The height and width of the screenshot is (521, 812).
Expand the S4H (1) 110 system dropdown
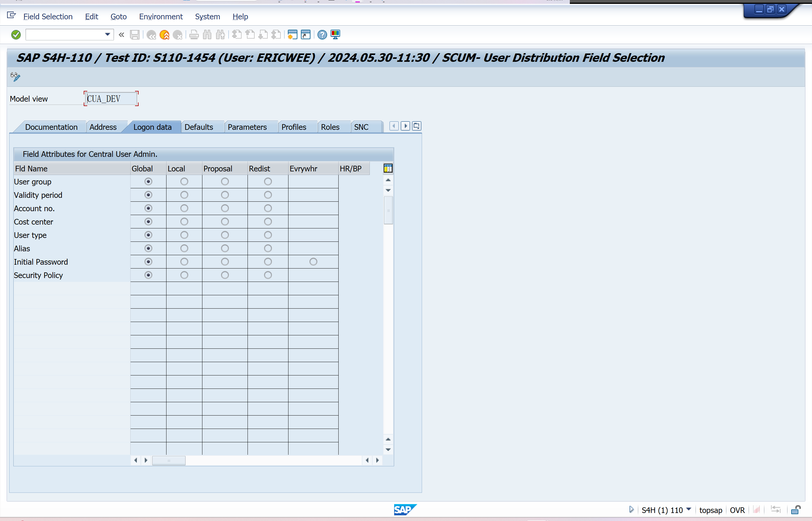[x=689, y=509]
